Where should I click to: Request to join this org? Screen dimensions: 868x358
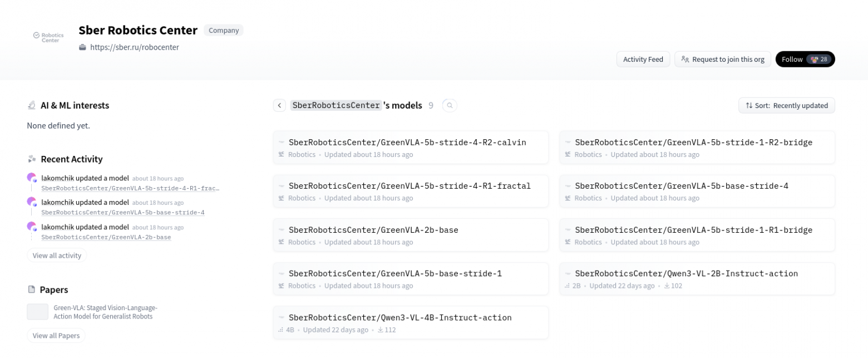point(722,60)
